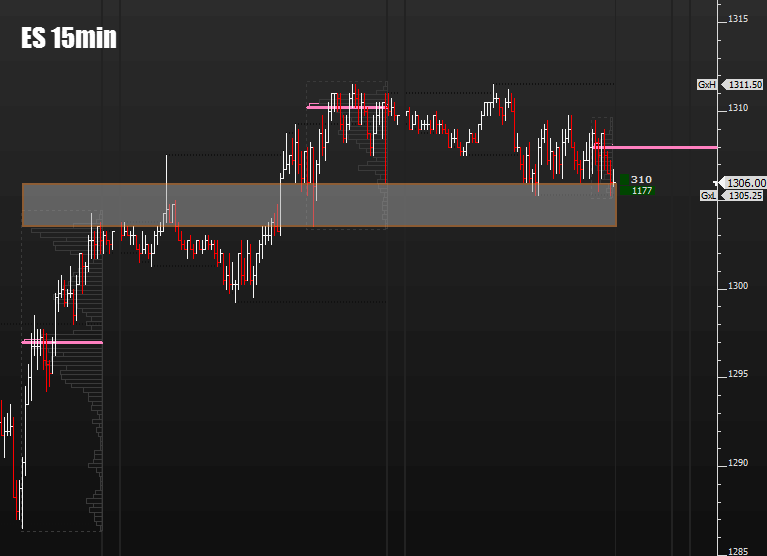The height and width of the screenshot is (556, 767).
Task: Select the pink line extending to price axis
Action: point(656,147)
